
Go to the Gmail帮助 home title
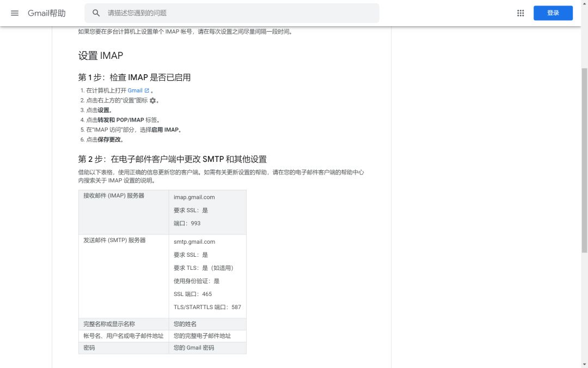click(x=47, y=13)
